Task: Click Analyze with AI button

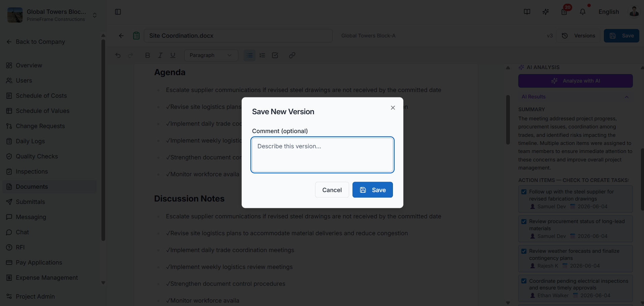Action: click(575, 81)
